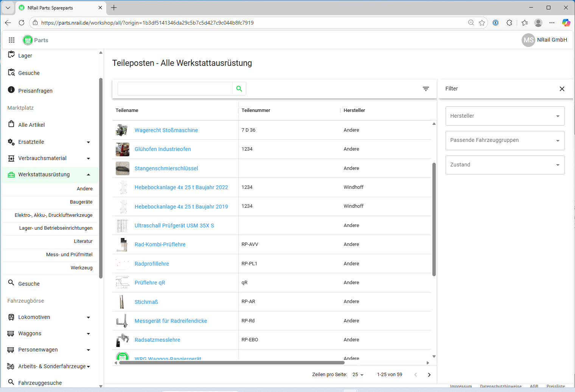575x392 pixels.
Task: Open Alle Artikel in sidebar
Action: pos(31,125)
